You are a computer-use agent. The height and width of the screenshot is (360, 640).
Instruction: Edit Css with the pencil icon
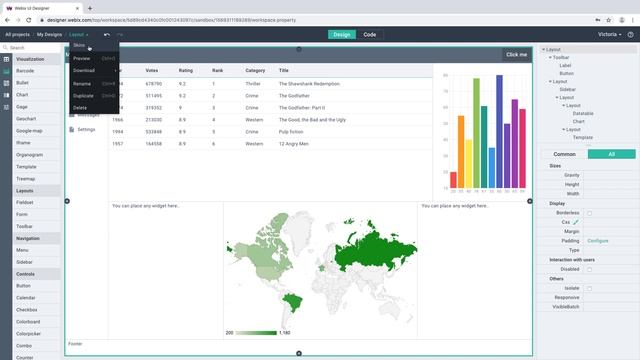point(576,222)
